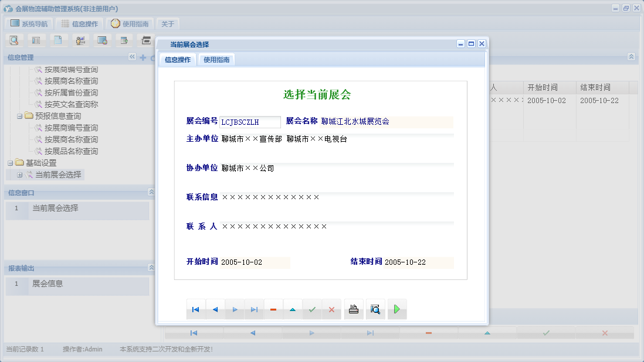Click the 展会编号 input field

(x=249, y=122)
